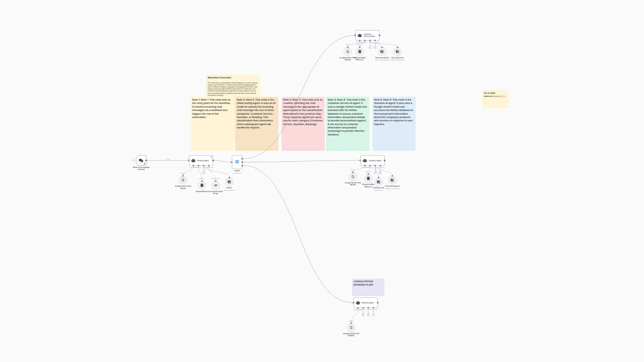Select the Get Automations Notion node
The image size is (644, 362).
(x=382, y=52)
